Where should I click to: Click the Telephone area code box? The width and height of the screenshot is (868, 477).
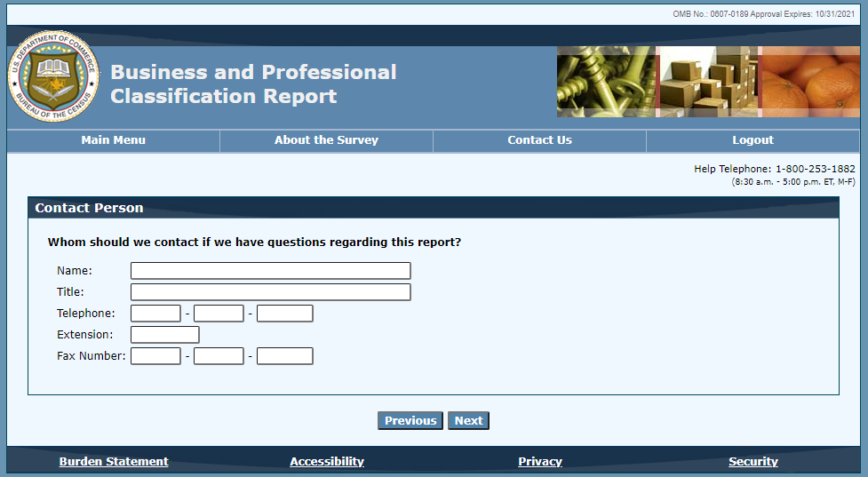click(155, 314)
